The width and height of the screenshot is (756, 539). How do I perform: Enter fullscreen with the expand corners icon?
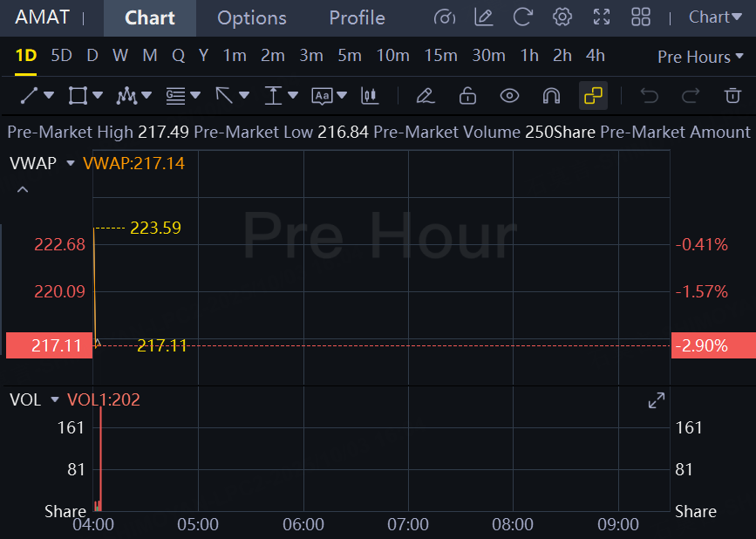pyautogui.click(x=602, y=17)
